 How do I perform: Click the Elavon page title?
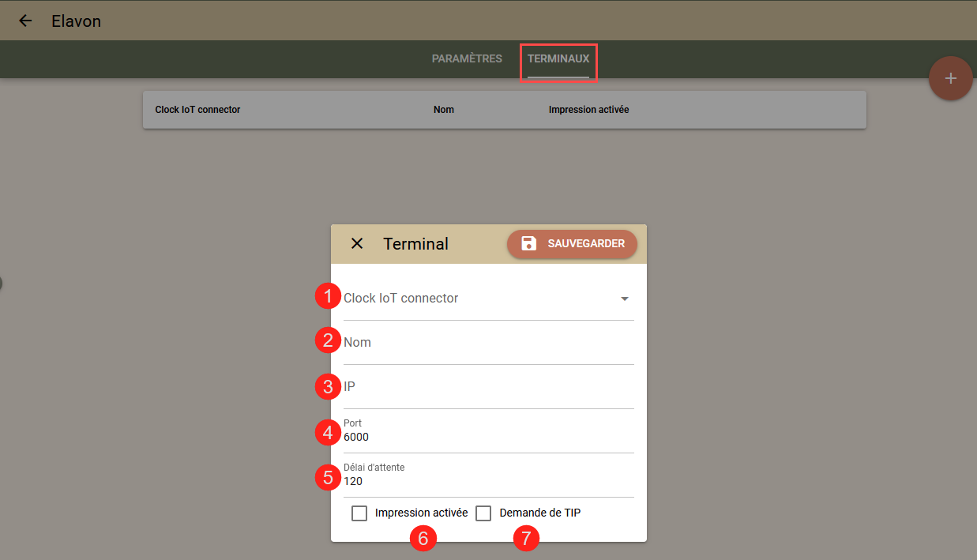tap(77, 21)
